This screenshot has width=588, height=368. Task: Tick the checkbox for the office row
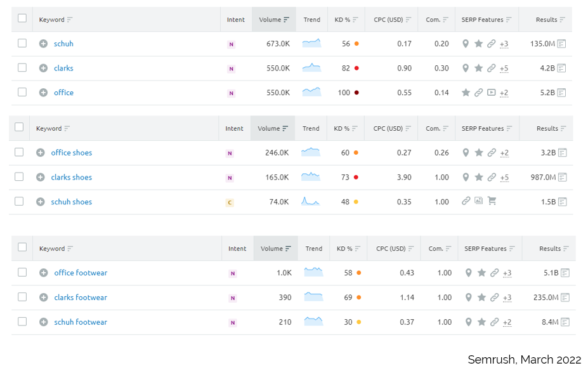coord(22,92)
